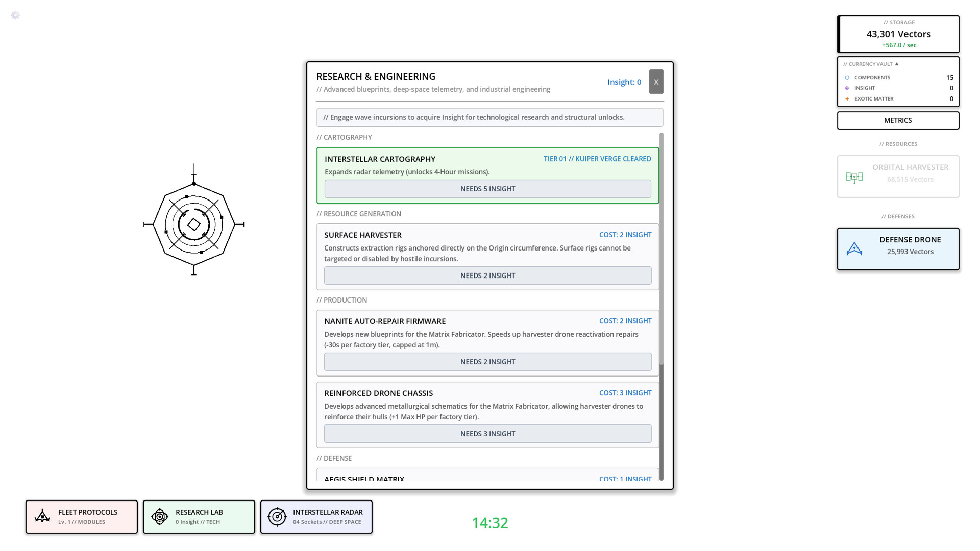Image resolution: width=980 pixels, height=551 pixels.
Task: Click the Research Lab atom icon
Action: (x=160, y=516)
